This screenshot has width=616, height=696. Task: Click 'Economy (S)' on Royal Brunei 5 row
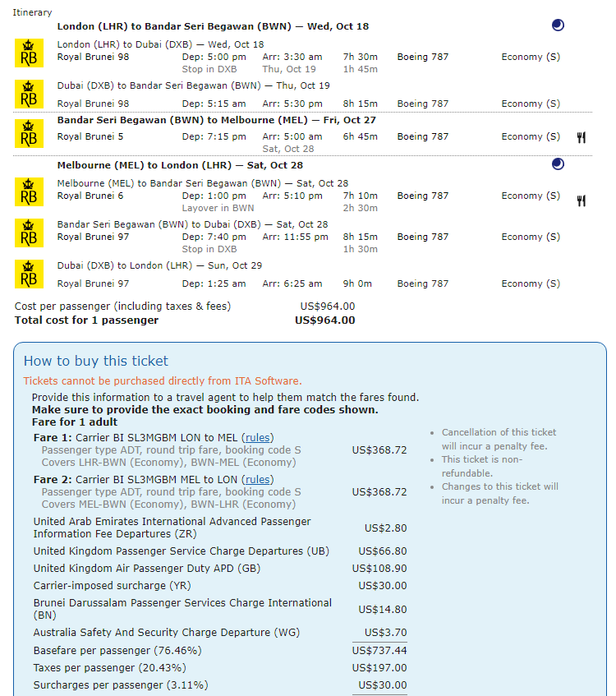click(x=531, y=136)
